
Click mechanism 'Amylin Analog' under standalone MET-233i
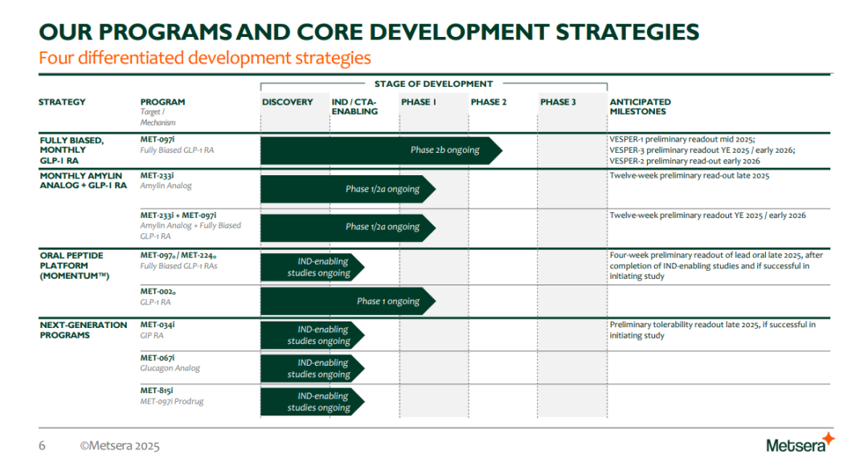pos(166,186)
